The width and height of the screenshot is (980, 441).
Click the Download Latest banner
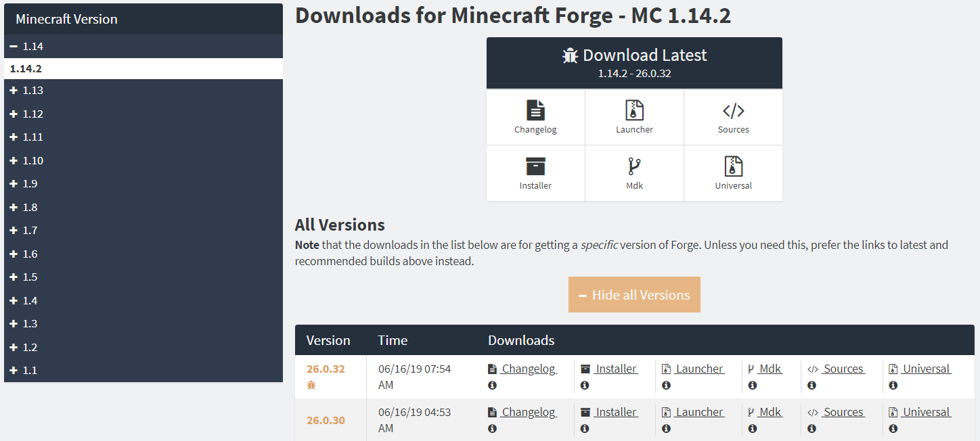(634, 63)
